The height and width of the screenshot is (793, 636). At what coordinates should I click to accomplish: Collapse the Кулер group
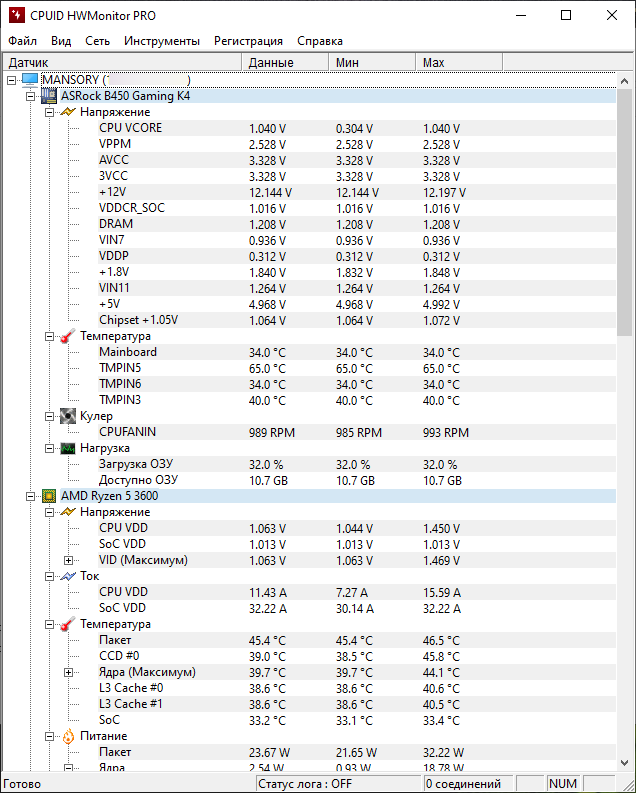[49, 416]
